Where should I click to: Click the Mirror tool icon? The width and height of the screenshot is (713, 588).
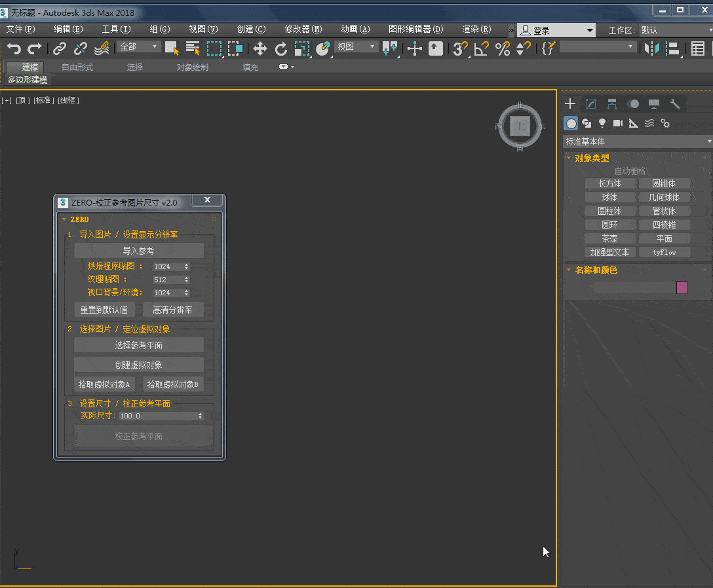(x=651, y=48)
